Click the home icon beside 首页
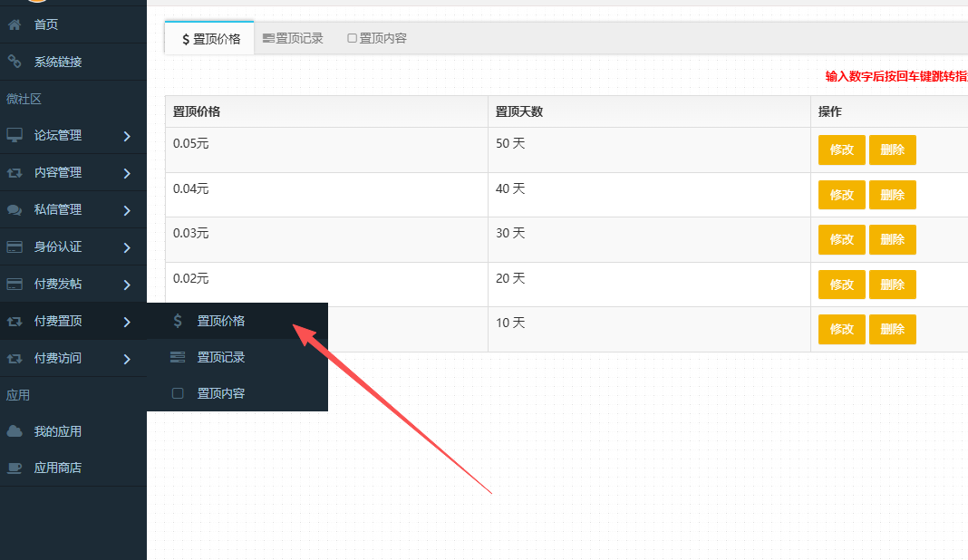The width and height of the screenshot is (968, 560). 15,24
